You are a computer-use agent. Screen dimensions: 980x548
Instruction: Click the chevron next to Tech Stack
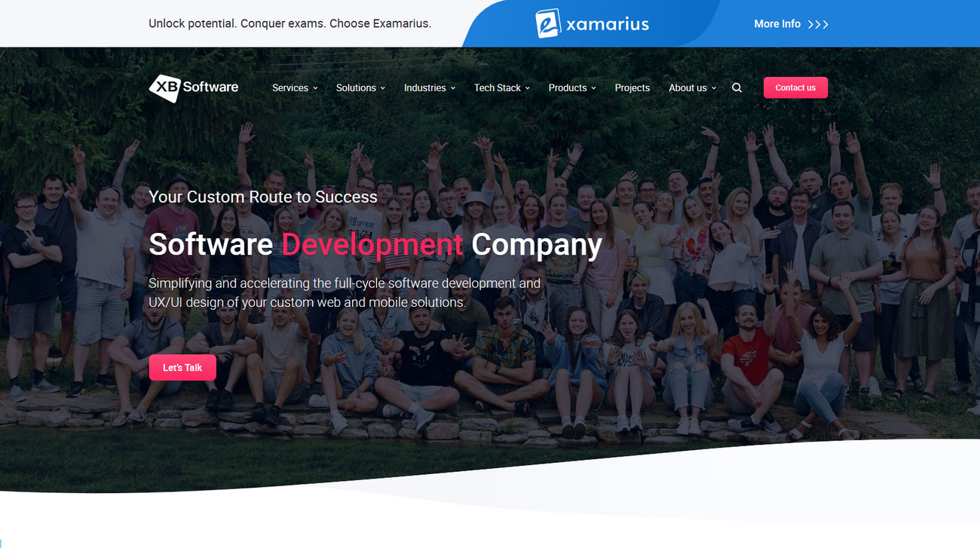pyautogui.click(x=528, y=88)
